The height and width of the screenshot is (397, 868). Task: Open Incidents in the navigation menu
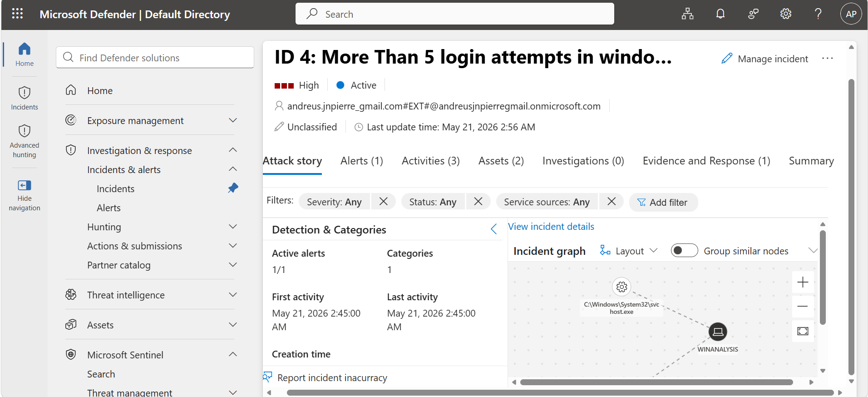click(x=115, y=189)
